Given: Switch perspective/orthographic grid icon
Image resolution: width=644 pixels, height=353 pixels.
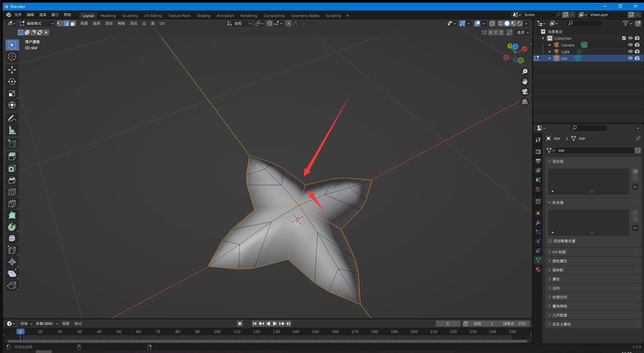Looking at the screenshot, I should (x=525, y=102).
